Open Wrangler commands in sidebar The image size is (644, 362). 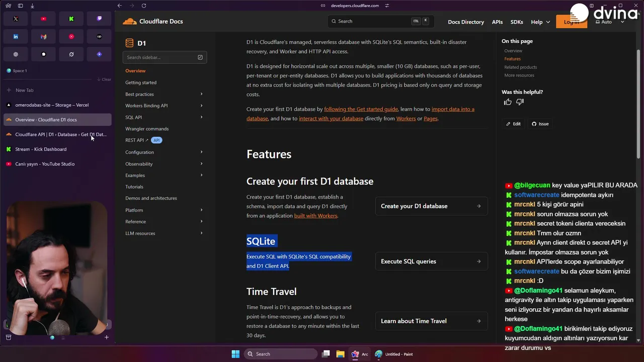click(x=147, y=129)
